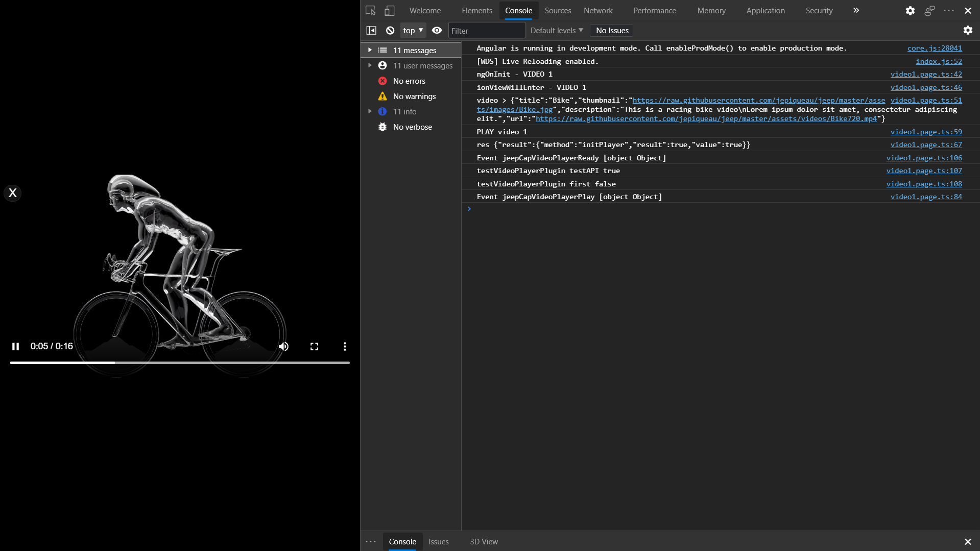This screenshot has width=980, height=551.
Task: Clear the console messages
Action: pyautogui.click(x=390, y=30)
